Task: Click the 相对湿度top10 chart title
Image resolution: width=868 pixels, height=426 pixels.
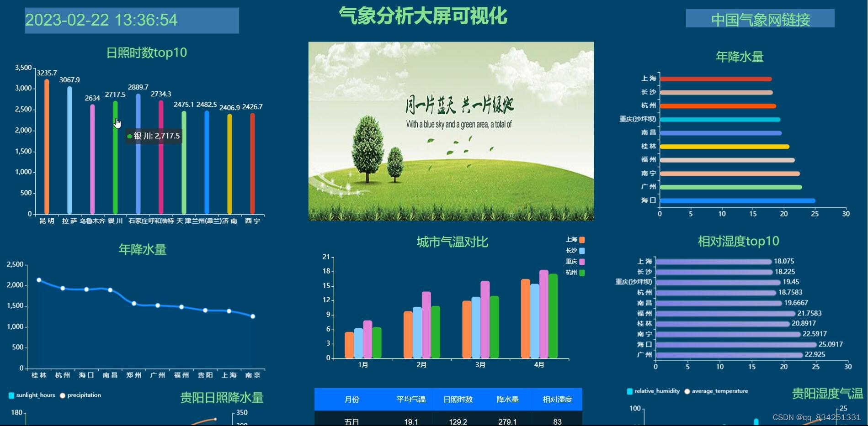Action: point(738,241)
